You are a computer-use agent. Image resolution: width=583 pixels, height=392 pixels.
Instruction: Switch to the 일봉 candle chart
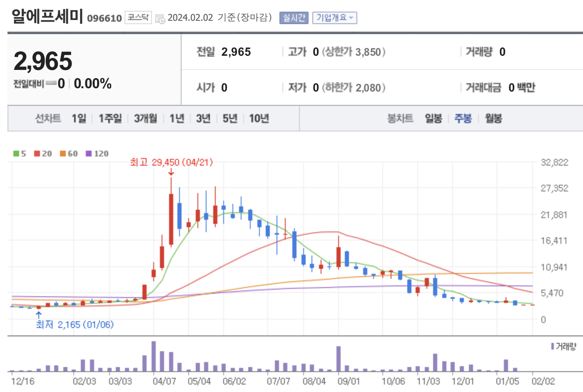(x=434, y=119)
